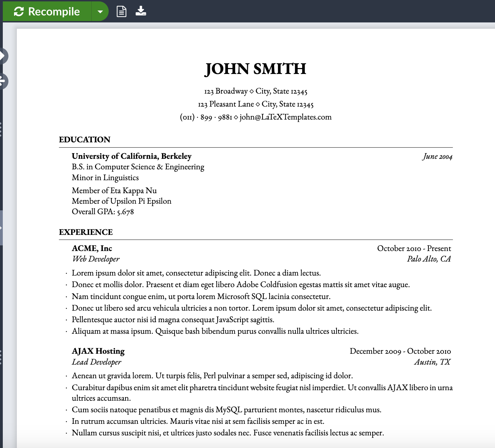Screen dimensions: 495x448
Task: Click 'Minor in Linguistics' line
Action: [105, 178]
